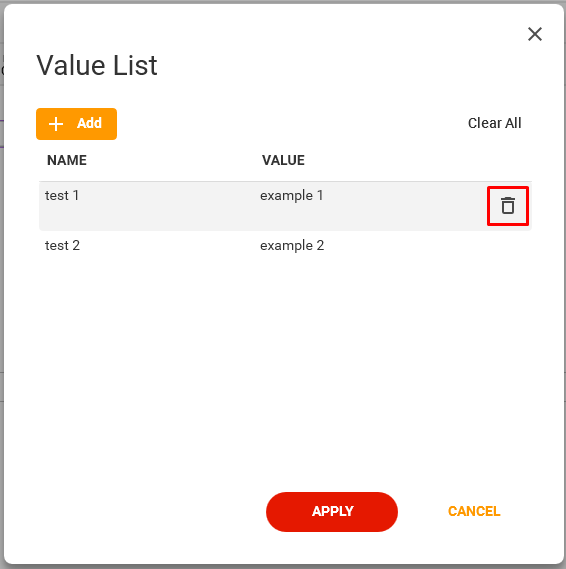Clear All values in the list
The image size is (566, 569).
pyautogui.click(x=494, y=123)
